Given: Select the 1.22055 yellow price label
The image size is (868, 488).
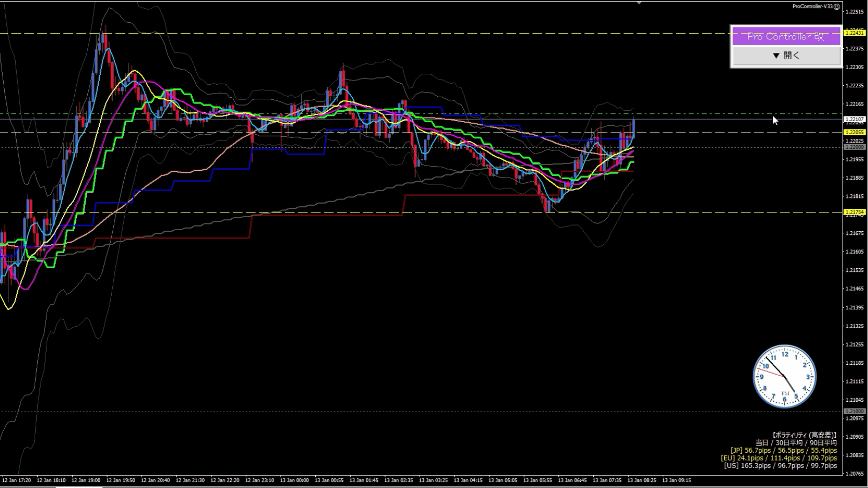Looking at the screenshot, I should point(854,133).
